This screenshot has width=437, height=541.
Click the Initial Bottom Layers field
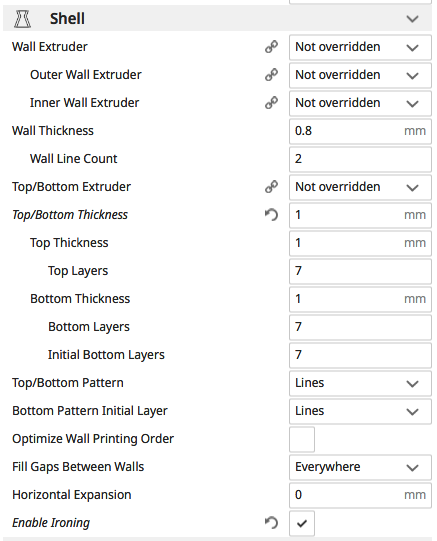pyautogui.click(x=360, y=355)
